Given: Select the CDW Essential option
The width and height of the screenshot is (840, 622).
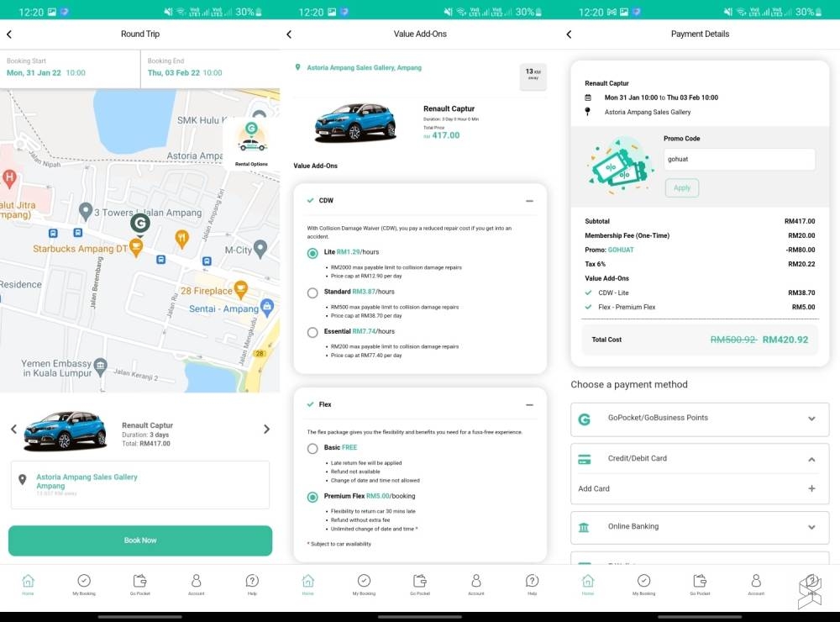Looking at the screenshot, I should (312, 333).
